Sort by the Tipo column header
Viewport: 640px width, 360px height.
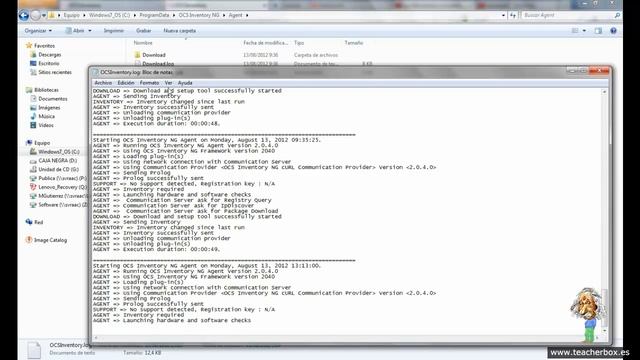(x=299, y=43)
